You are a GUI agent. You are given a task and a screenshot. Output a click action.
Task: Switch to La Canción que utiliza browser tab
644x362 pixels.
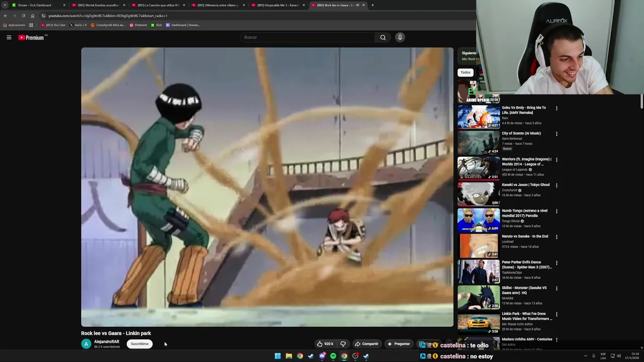click(x=158, y=5)
